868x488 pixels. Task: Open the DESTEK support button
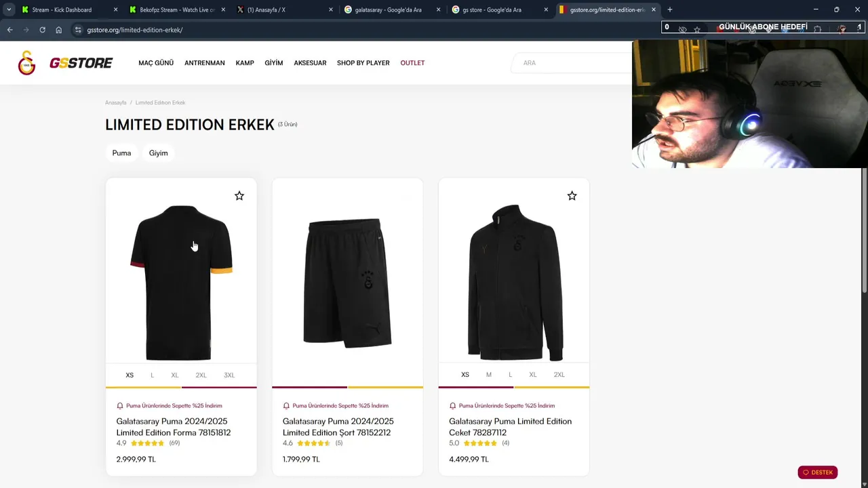pyautogui.click(x=818, y=472)
